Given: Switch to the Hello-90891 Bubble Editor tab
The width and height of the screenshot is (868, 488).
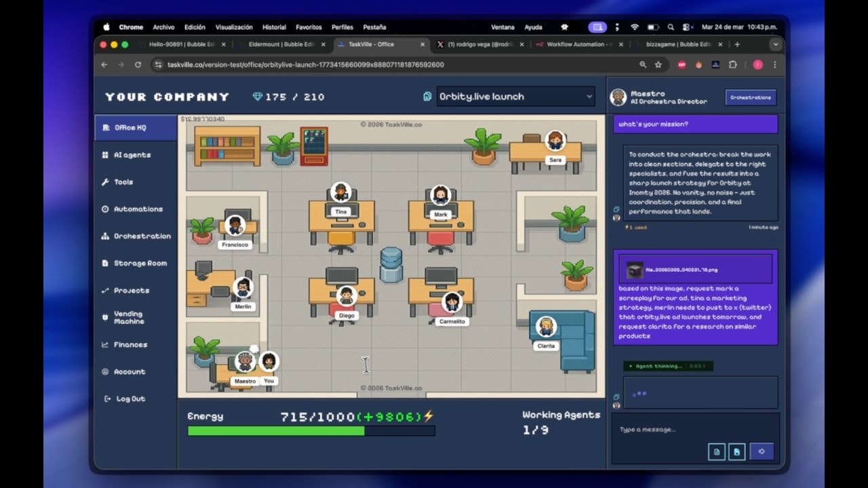Looking at the screenshot, I should click(181, 45).
